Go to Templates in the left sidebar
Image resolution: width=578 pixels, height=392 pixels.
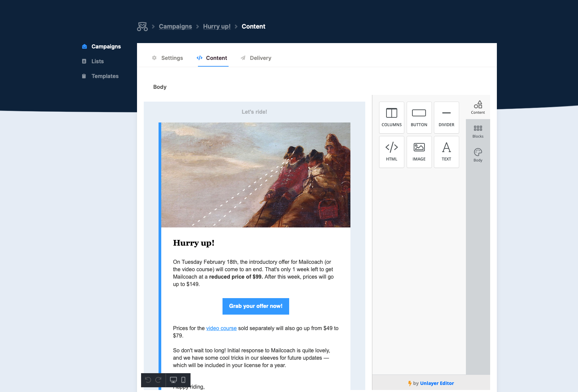click(x=100, y=76)
